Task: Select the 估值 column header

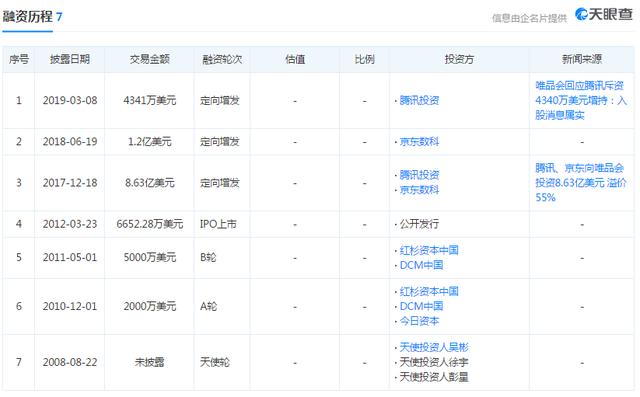Action: [x=295, y=59]
